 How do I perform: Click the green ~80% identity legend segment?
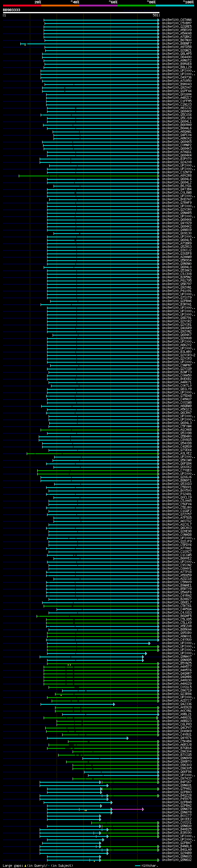pos(137,6)
